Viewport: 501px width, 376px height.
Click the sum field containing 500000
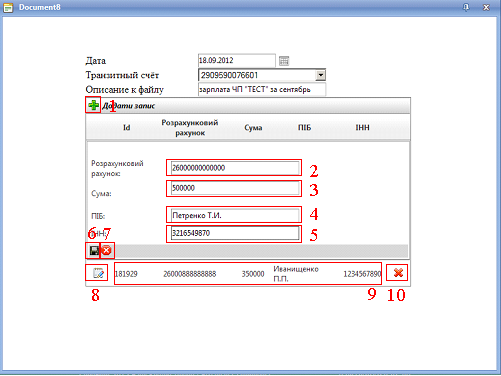click(x=235, y=188)
